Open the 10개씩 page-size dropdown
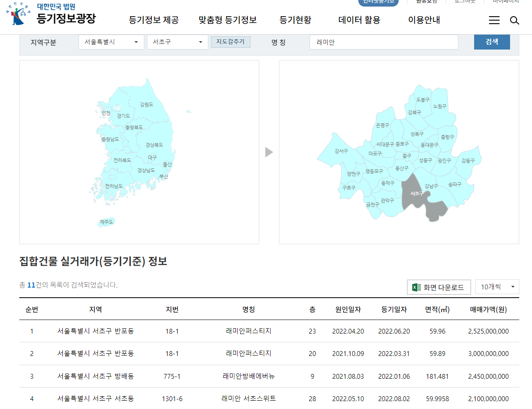The height and width of the screenshot is (409, 532). coord(497,287)
